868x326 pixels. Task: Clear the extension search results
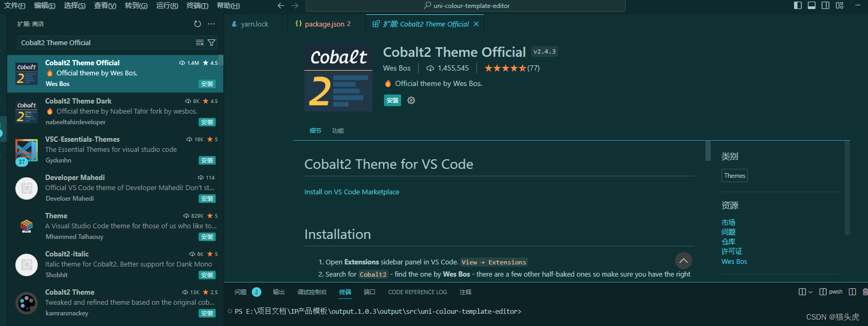200,42
